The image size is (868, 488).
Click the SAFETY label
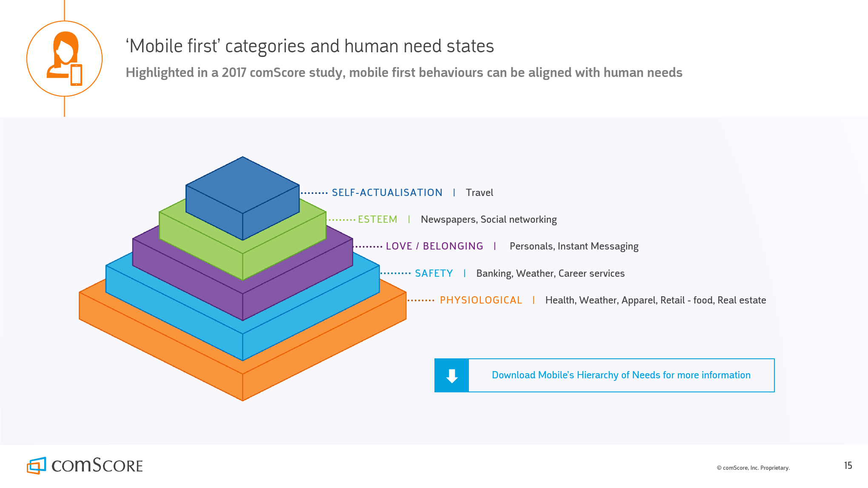[x=434, y=274]
